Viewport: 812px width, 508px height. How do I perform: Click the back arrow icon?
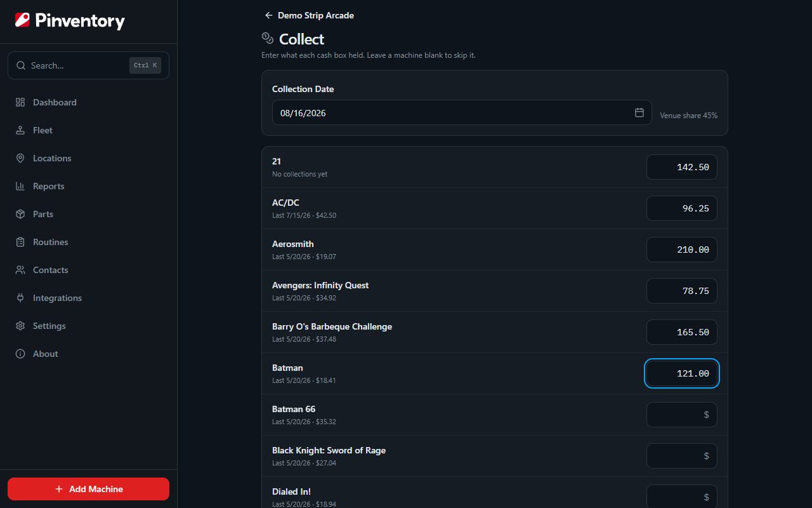point(269,15)
